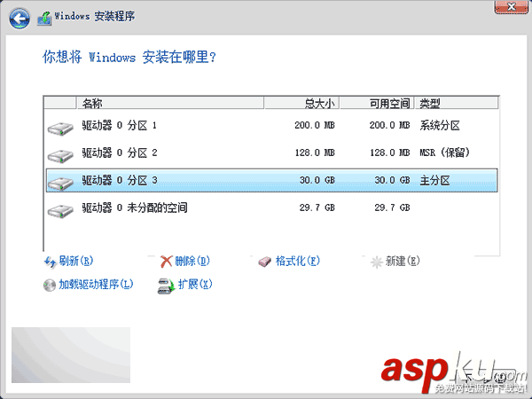Close the Windows 安装程序 window
This screenshot has width=532, height=399.
pos(511,7)
